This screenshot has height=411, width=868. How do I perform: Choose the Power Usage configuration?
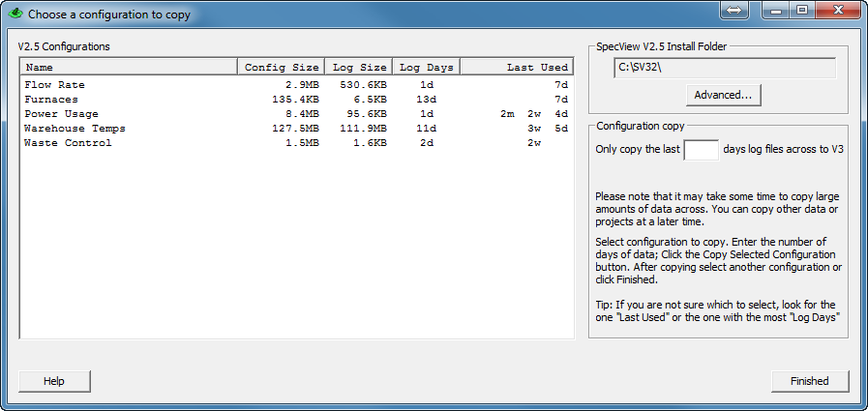click(x=61, y=114)
